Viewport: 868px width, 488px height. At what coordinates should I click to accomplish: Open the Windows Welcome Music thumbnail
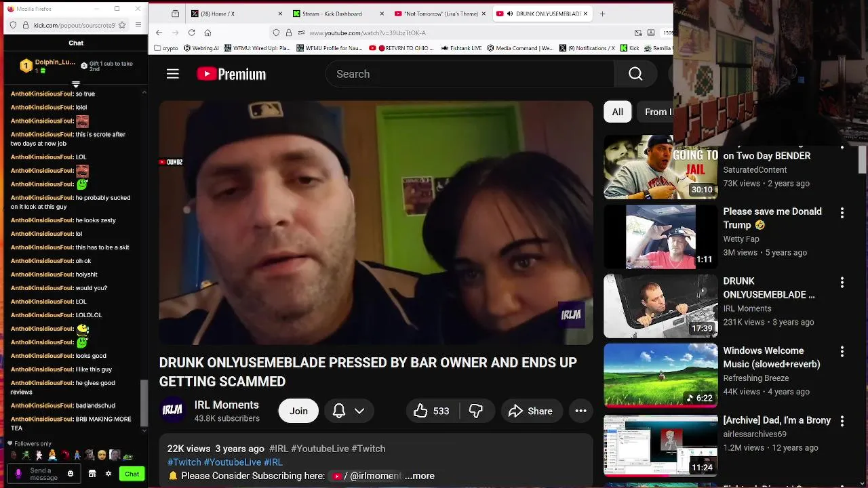(660, 375)
